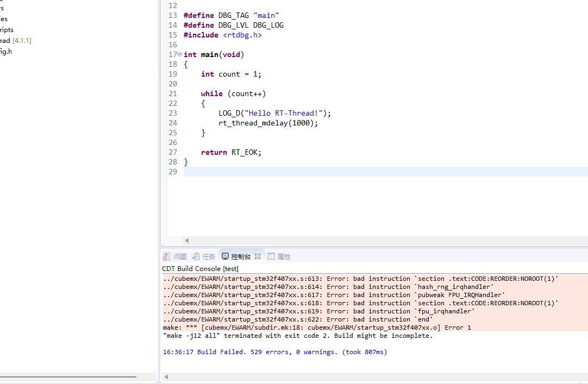The height and width of the screenshot is (384, 588).
Task: Click the startup_stm32f407xx.s:618 error line
Action: click(x=360, y=303)
